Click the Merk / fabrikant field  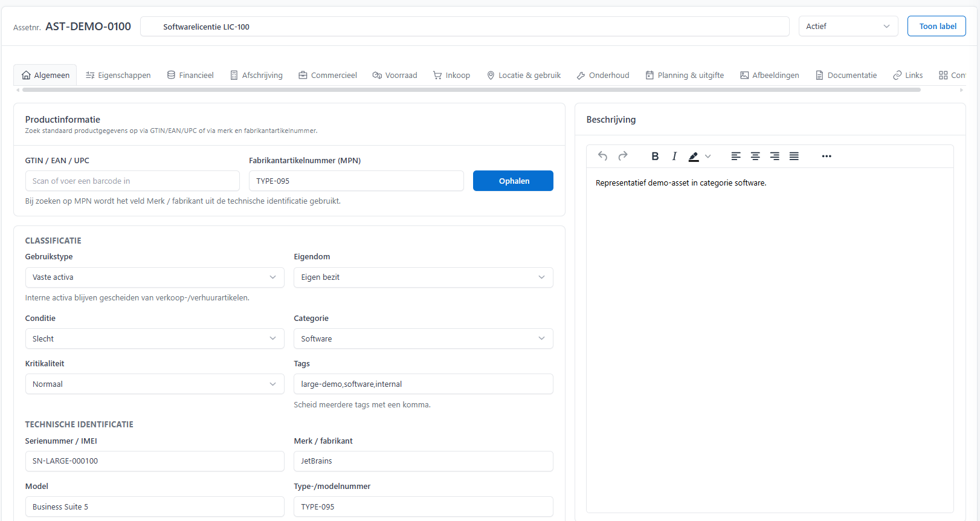(424, 461)
